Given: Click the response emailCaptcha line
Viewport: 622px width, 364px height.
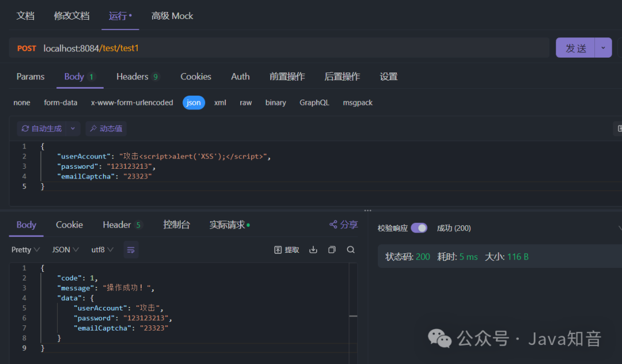Looking at the screenshot, I should click(120, 328).
